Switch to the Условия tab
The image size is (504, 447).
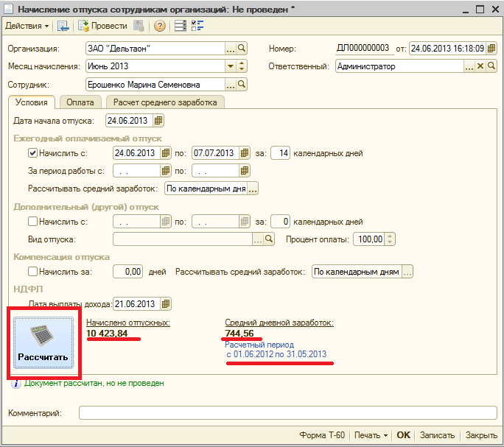click(x=32, y=102)
